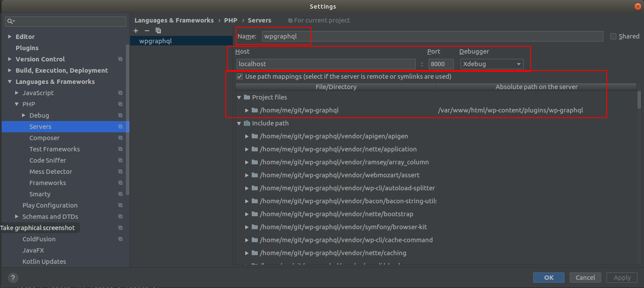Expand the Debug node under PHP
Viewport: 644px width, 288px height.
pyautogui.click(x=24, y=115)
